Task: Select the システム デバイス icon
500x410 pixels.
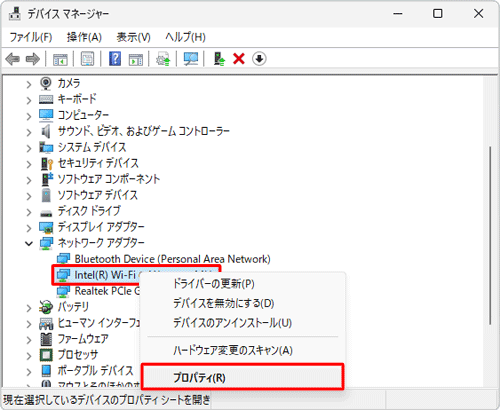Action: 46,147
